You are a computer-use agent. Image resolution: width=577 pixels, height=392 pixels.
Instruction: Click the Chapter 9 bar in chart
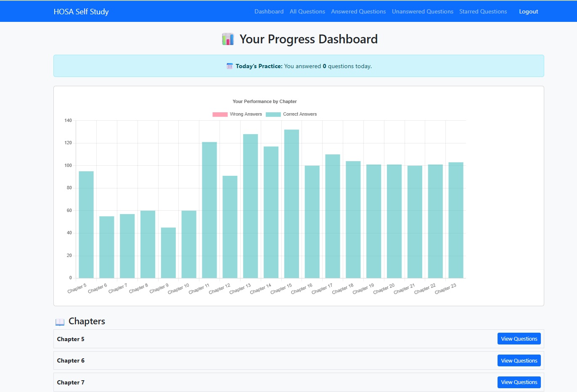(168, 252)
